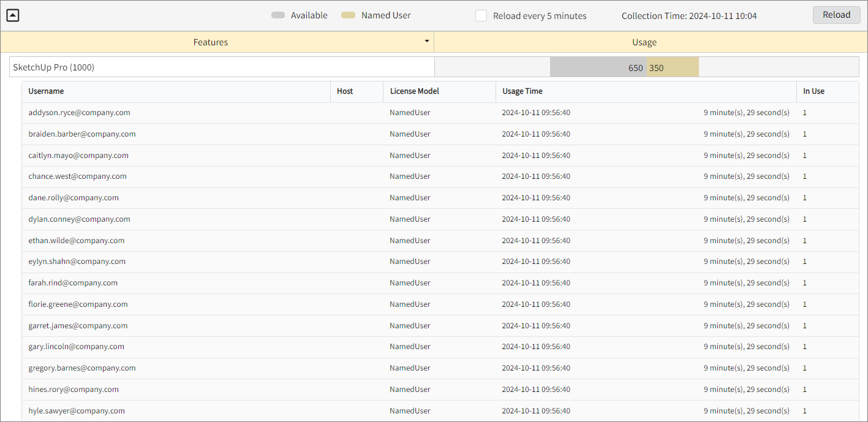Click the Named User legend swatch
This screenshot has width=868, height=422.
(x=348, y=15)
